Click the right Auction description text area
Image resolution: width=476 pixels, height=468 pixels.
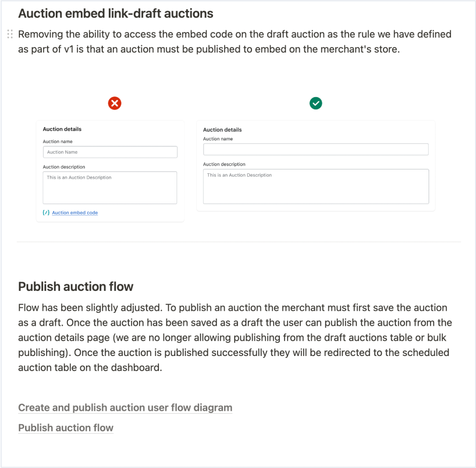[316, 186]
